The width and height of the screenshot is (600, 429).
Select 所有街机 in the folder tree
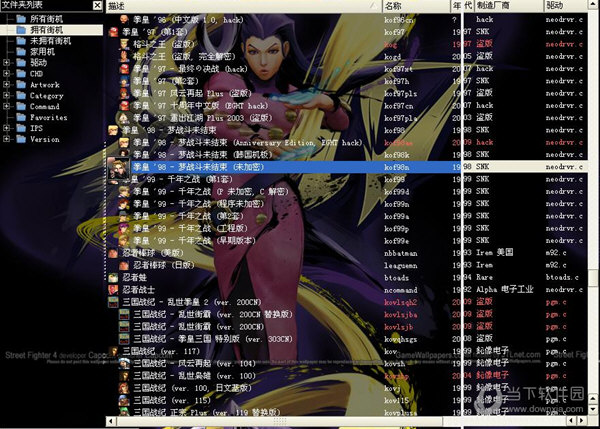(x=46, y=19)
